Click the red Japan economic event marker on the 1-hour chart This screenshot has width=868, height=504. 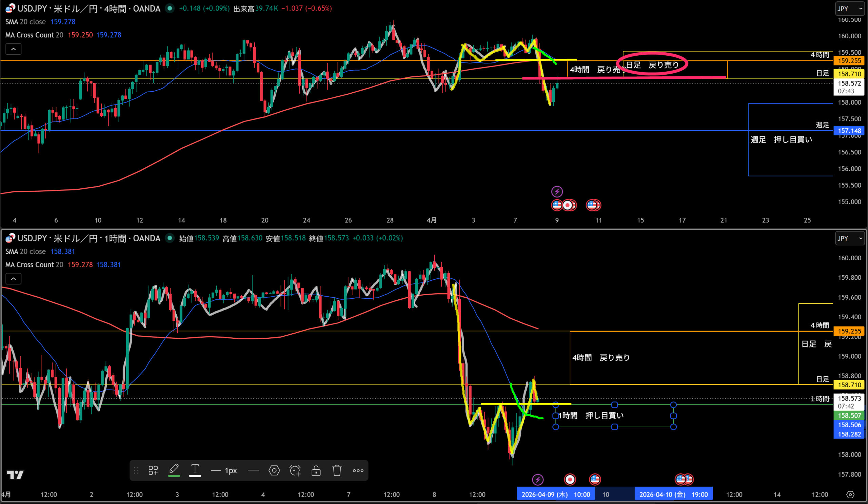point(570,479)
